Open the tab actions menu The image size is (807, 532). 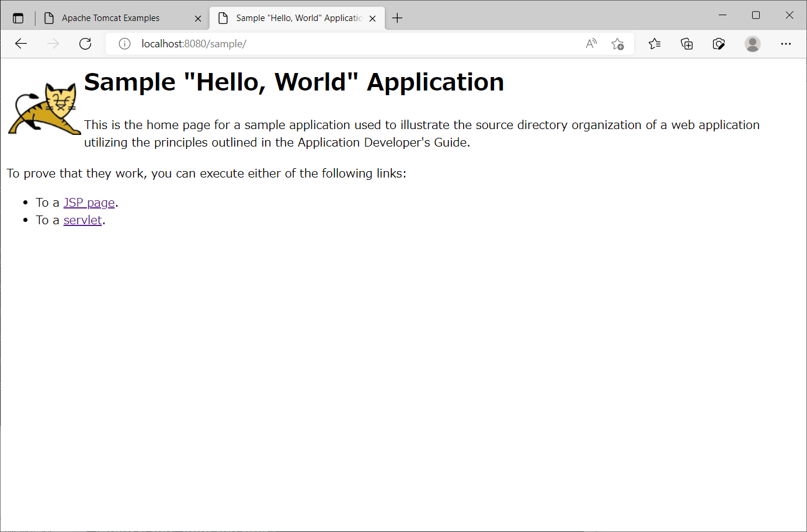click(x=18, y=18)
